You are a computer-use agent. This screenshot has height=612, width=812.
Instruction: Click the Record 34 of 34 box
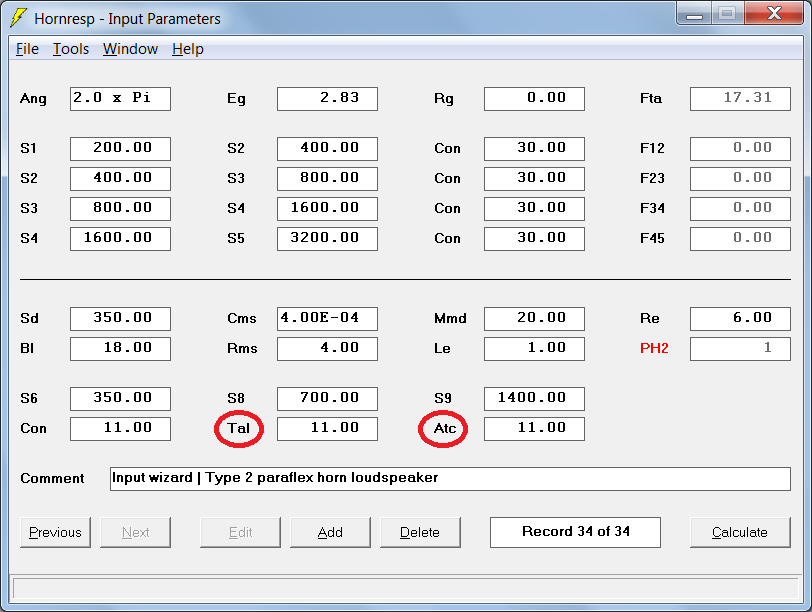575,532
